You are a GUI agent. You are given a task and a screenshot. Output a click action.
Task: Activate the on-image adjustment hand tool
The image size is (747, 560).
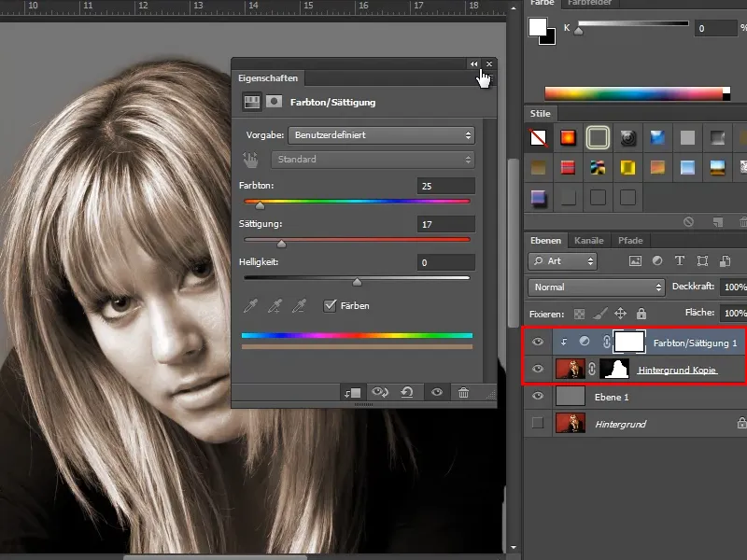click(250, 160)
